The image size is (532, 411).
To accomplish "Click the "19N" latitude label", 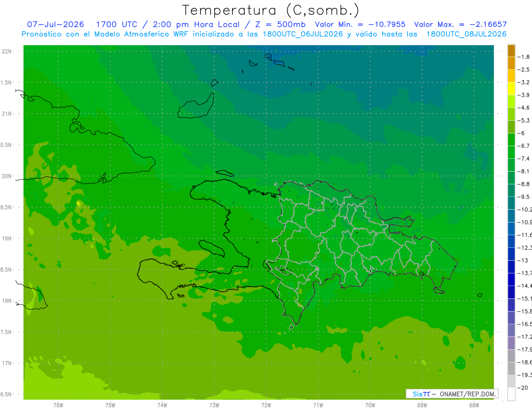I will (x=7, y=238).
